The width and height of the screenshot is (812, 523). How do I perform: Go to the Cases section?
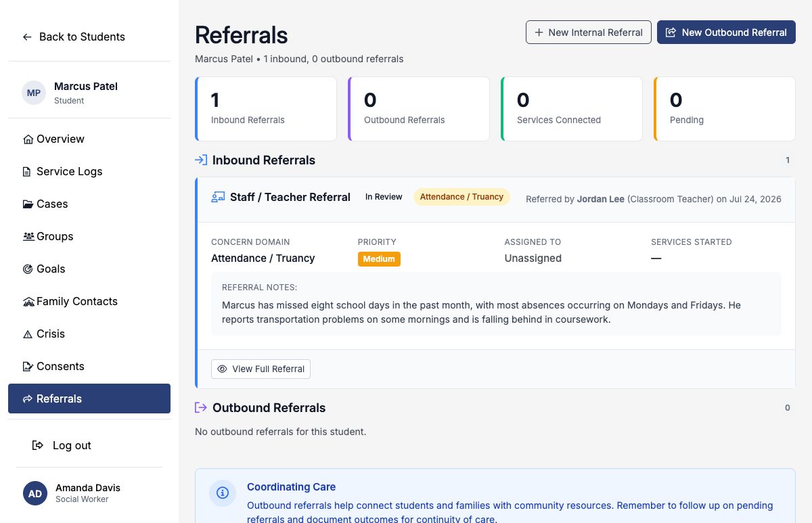click(x=89, y=204)
